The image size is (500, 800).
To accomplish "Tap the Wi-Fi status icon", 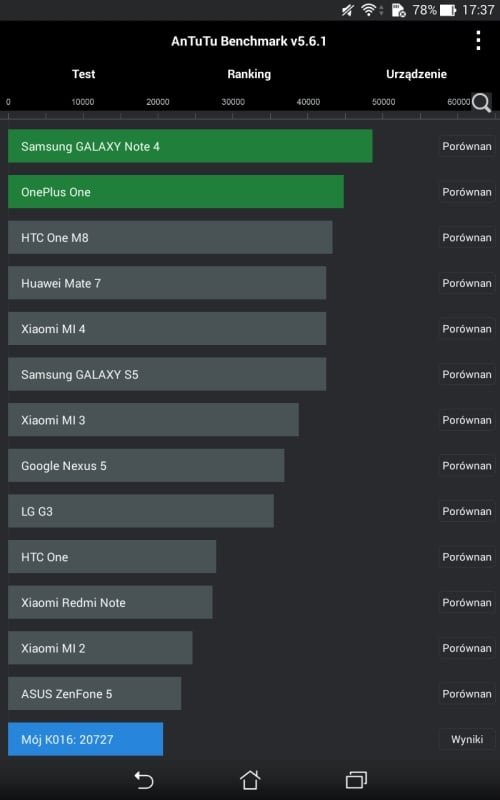I will (x=368, y=10).
